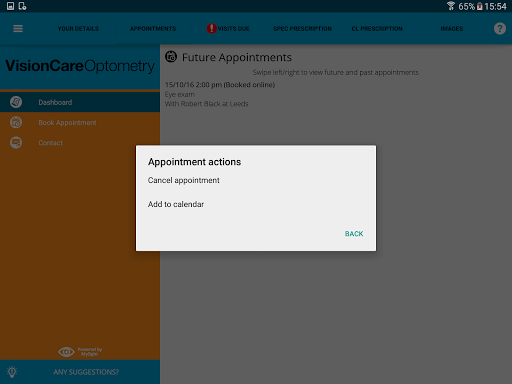The width and height of the screenshot is (512, 384).
Task: Tap the VisionCareOptometry logo
Action: click(x=80, y=66)
